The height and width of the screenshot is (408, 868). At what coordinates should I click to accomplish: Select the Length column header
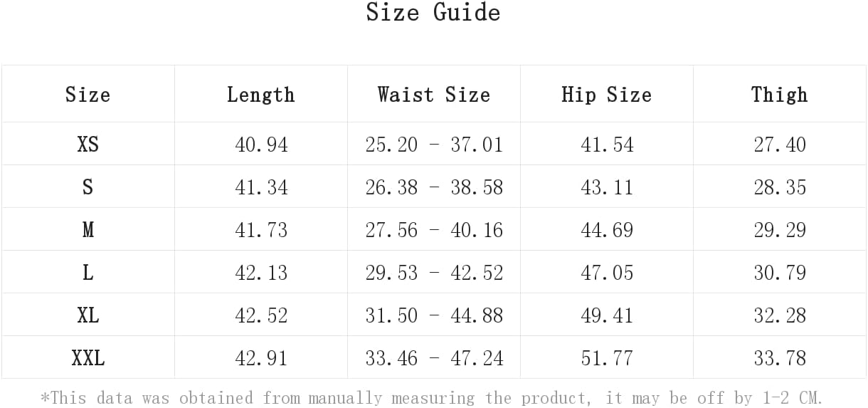[261, 95]
